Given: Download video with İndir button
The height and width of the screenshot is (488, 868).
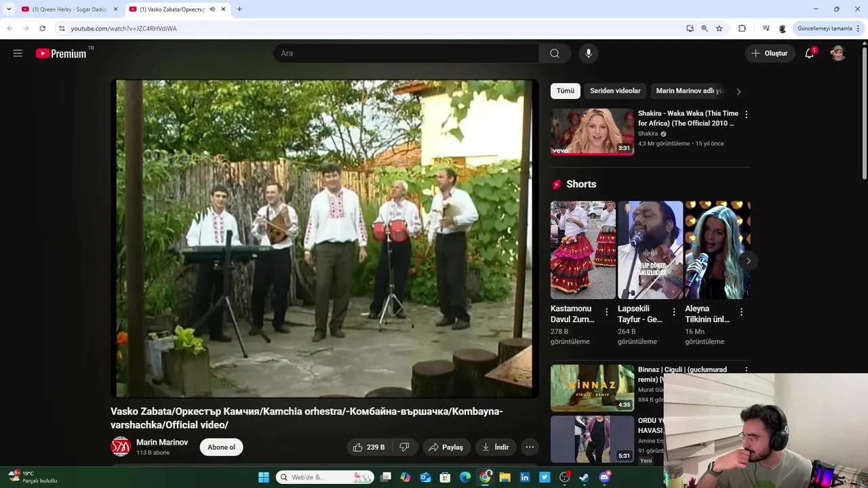Looking at the screenshot, I should pos(495,447).
